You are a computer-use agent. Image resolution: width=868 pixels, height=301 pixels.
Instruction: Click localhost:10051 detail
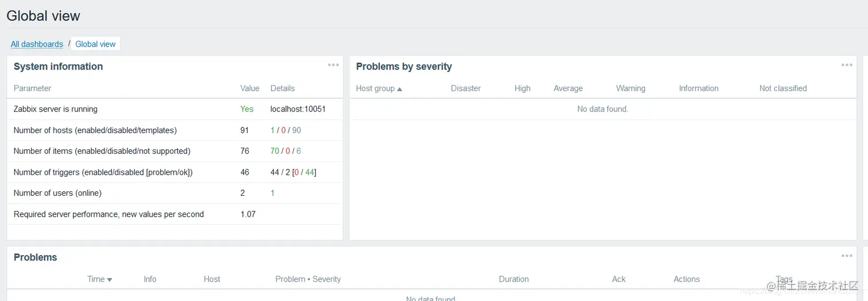298,109
